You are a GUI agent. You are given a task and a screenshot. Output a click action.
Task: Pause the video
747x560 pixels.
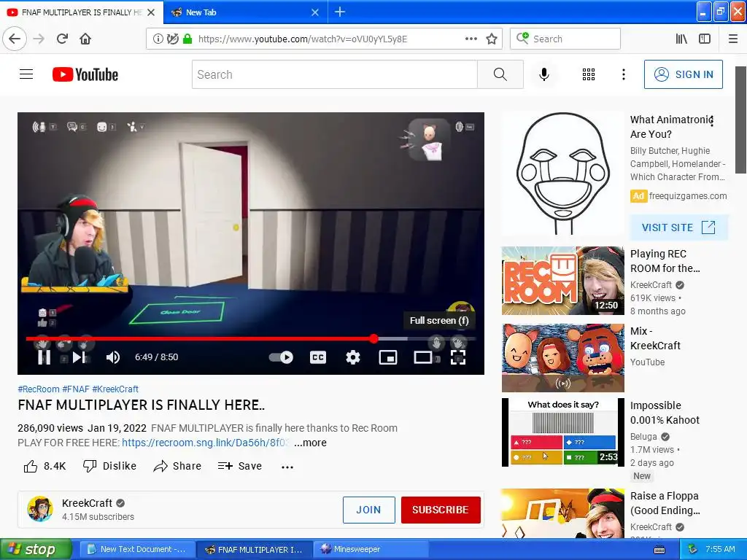pos(44,357)
